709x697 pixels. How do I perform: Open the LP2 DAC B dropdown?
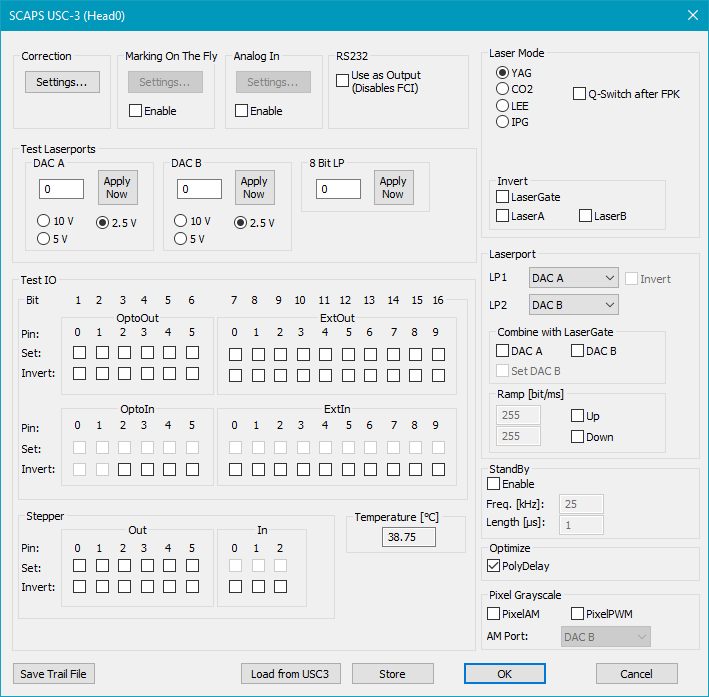click(x=573, y=305)
